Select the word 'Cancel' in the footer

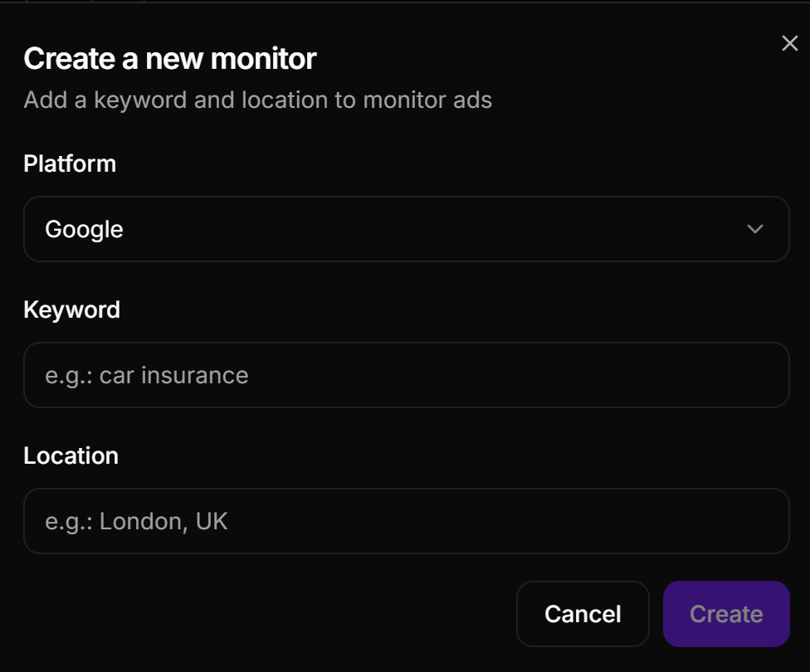[x=583, y=614]
